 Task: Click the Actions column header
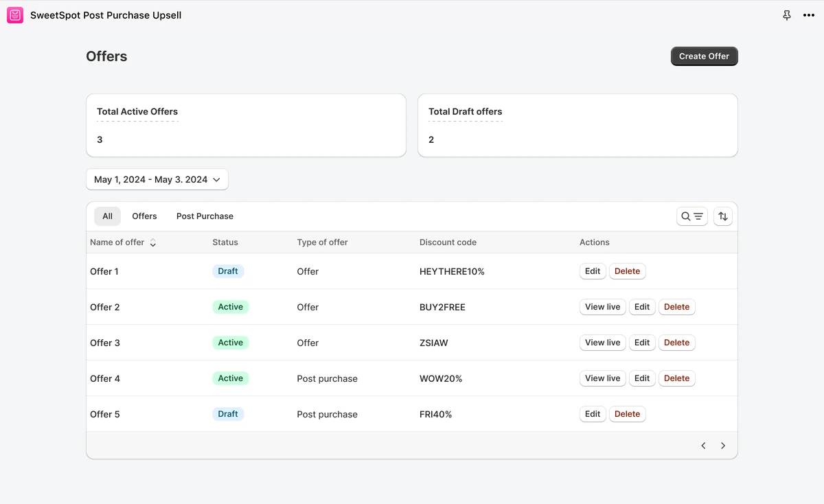pyautogui.click(x=595, y=242)
